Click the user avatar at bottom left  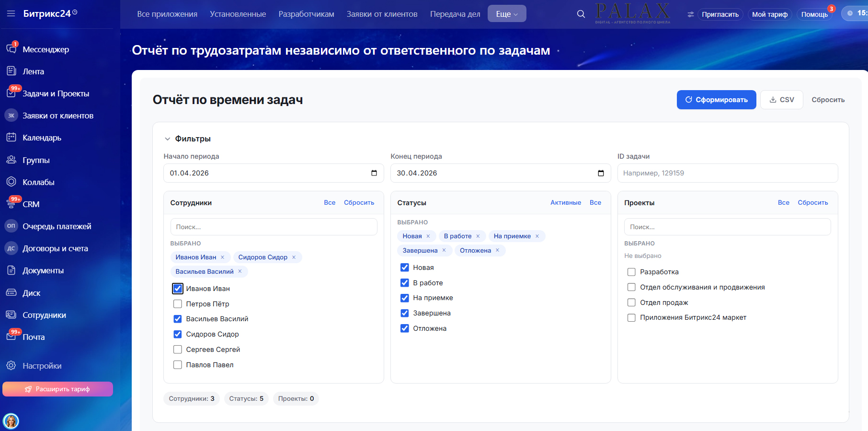coord(11,421)
